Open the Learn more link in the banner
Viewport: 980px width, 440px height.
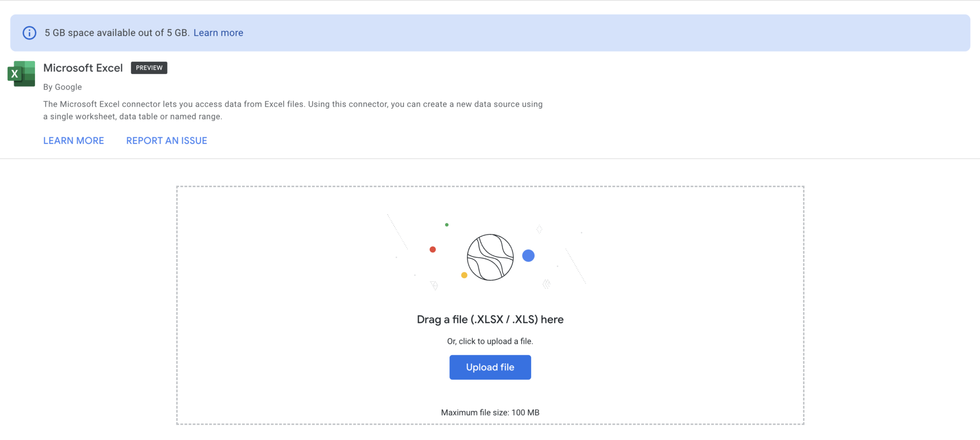point(218,33)
